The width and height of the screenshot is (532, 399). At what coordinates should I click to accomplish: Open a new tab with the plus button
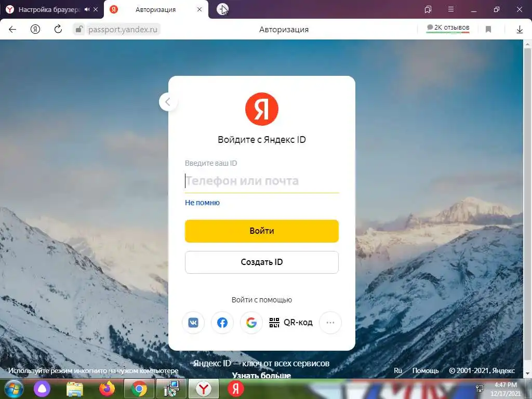222,9
